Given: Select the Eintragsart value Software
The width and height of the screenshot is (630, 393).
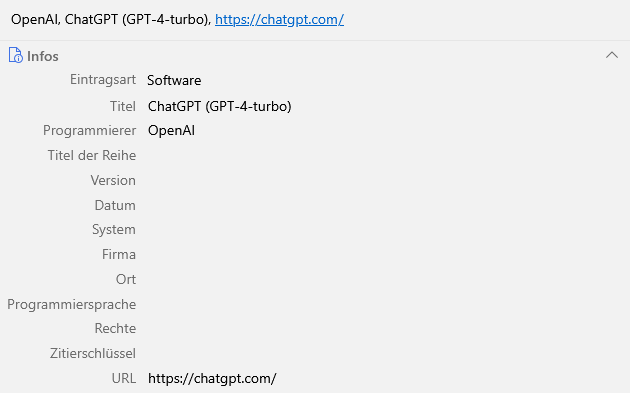Looking at the screenshot, I should coord(174,80).
